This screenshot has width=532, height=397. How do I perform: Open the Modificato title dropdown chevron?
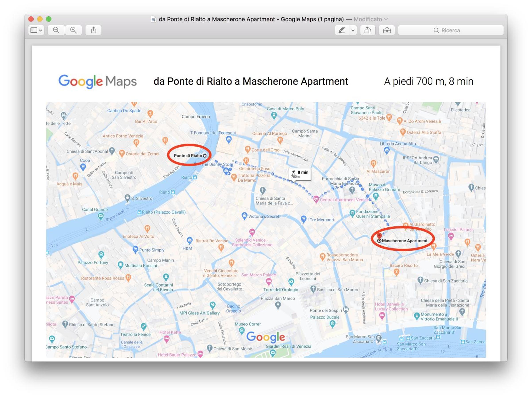tap(386, 19)
